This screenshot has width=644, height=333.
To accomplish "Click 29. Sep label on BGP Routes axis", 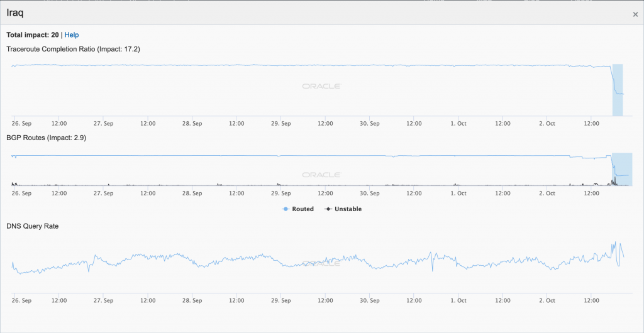I will point(281,194).
